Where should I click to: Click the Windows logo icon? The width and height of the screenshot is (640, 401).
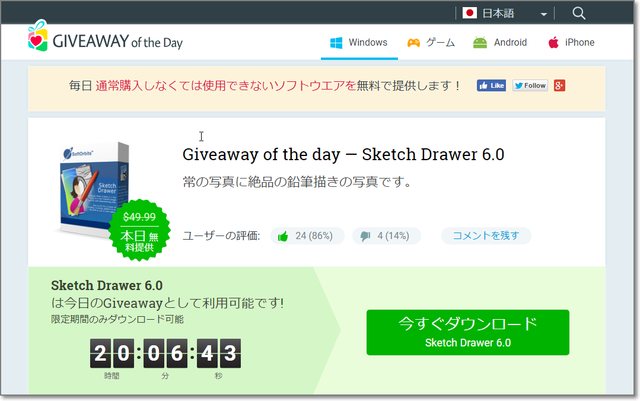(336, 43)
